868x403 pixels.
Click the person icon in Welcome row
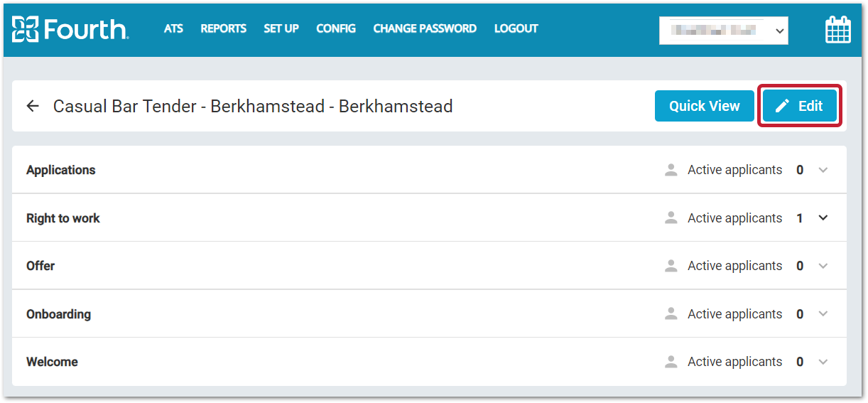(671, 362)
